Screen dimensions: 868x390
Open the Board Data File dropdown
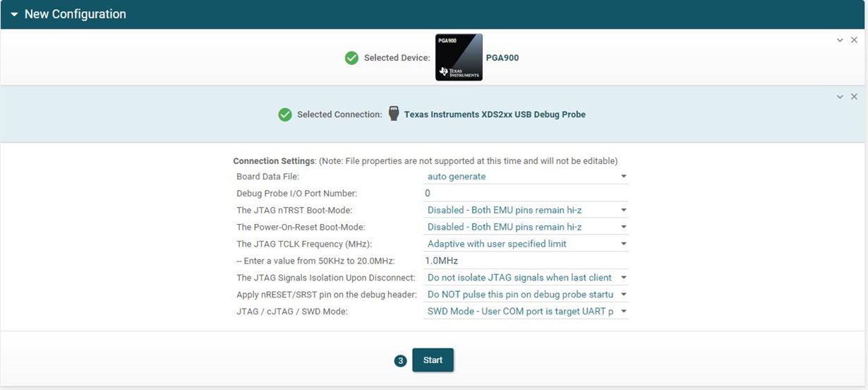click(526, 177)
